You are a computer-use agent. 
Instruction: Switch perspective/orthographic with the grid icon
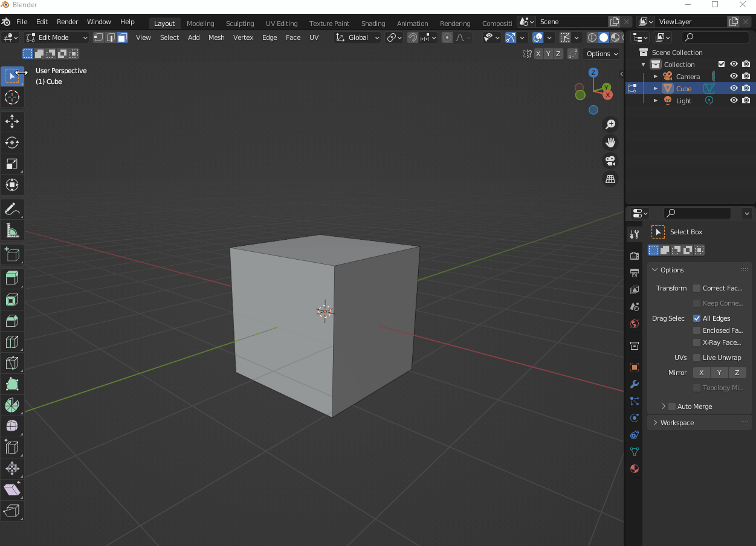point(610,179)
